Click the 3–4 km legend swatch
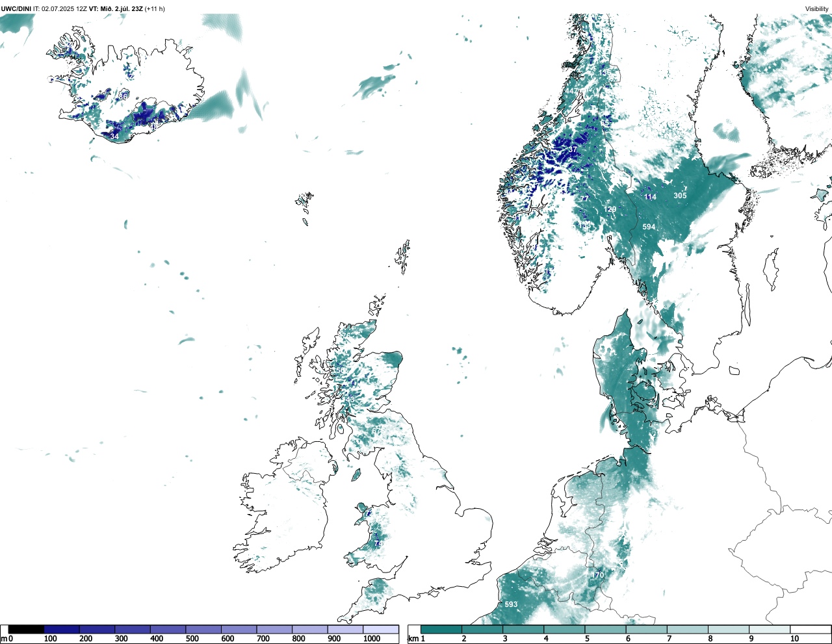Viewport: 832px width, 644px height. (x=523, y=629)
